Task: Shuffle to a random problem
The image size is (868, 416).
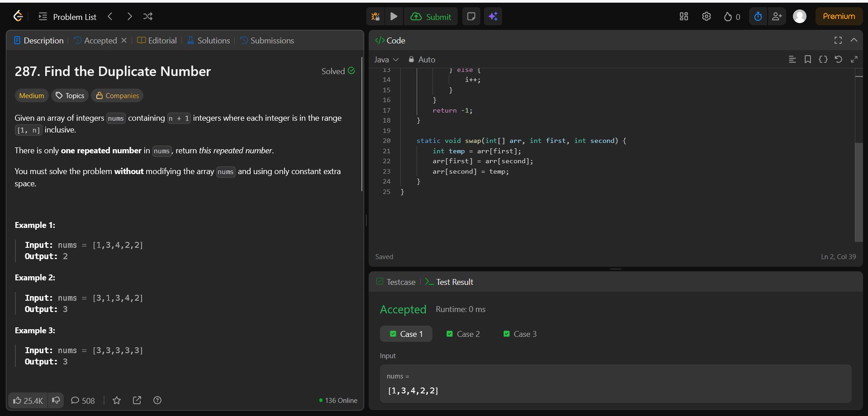Action: [148, 17]
